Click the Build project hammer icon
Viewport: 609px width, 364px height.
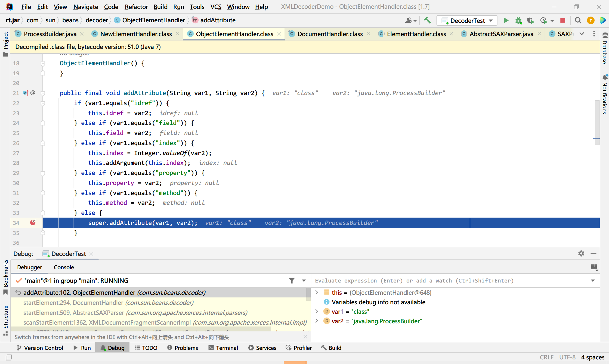[x=427, y=20]
